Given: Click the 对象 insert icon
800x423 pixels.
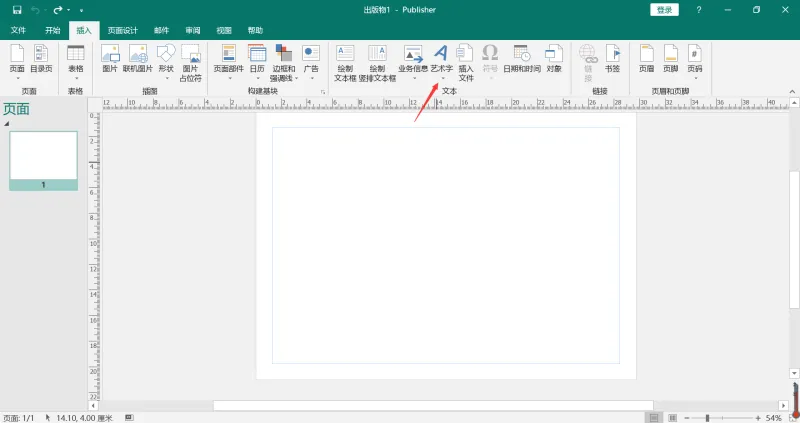Looking at the screenshot, I should [x=554, y=59].
